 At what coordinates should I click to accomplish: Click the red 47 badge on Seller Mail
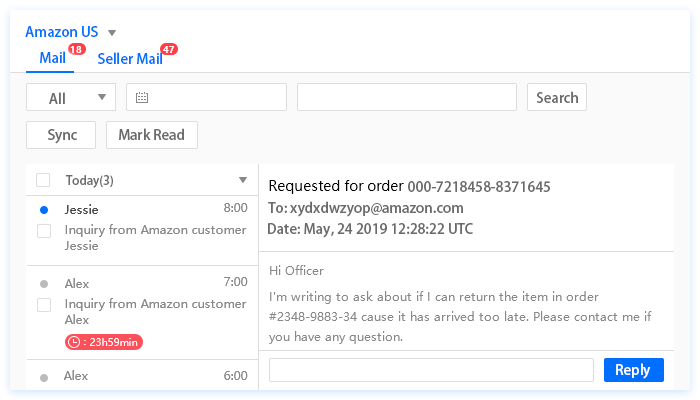169,49
